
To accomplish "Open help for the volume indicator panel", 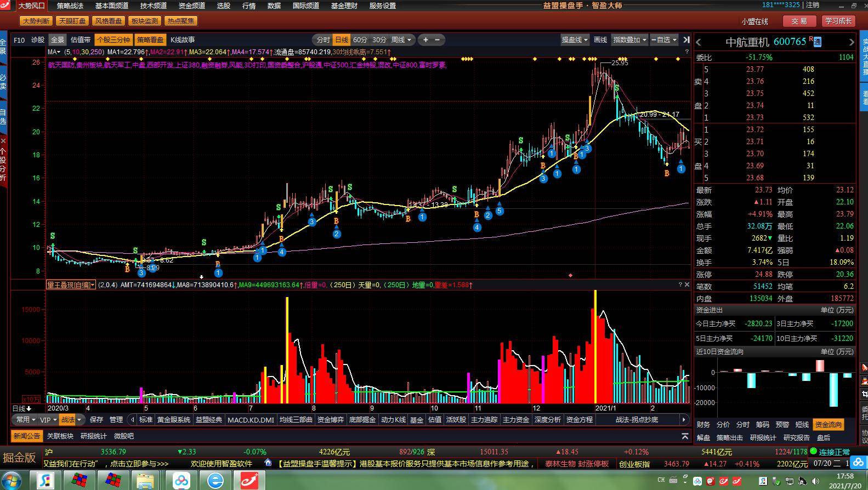I will (680, 284).
